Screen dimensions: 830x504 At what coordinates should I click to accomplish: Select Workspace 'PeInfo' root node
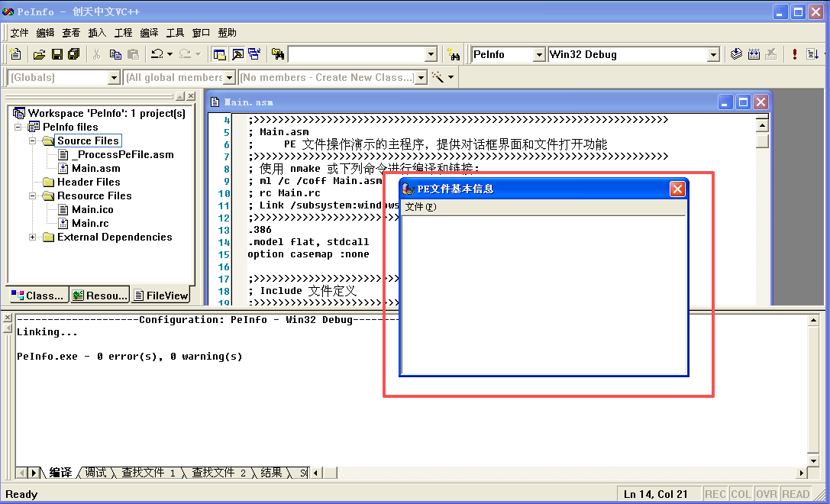106,113
